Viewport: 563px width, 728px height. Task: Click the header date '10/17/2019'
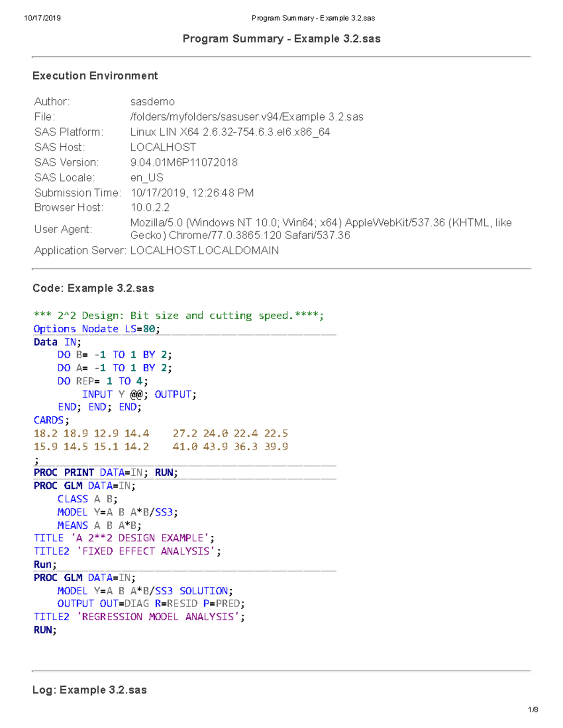42,18
